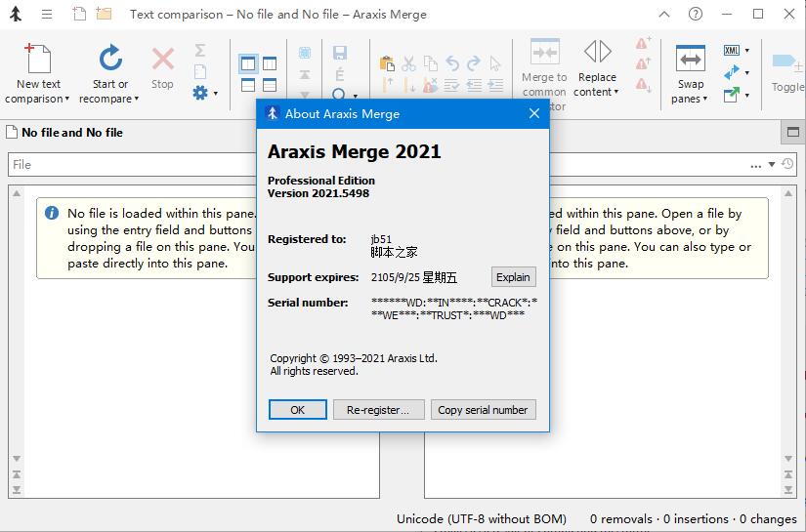Click the right pane browse ellipsis button
This screenshot has width=806, height=532.
coord(755,165)
